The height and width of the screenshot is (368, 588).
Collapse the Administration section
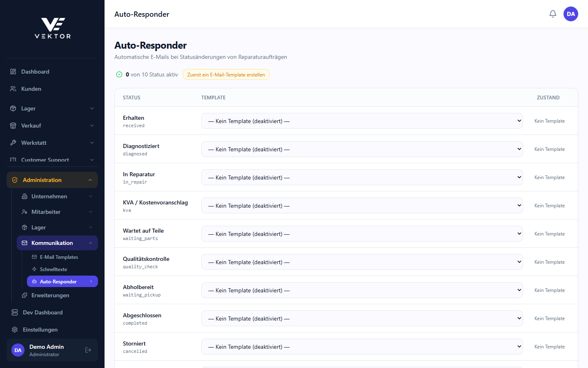point(52,180)
